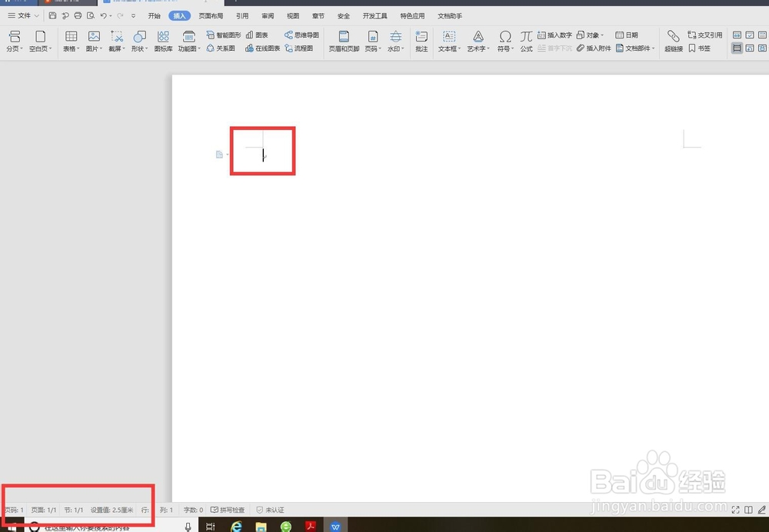The width and height of the screenshot is (769, 532).
Task: Click the Print icon in quick toolbar
Action: [x=78, y=15]
